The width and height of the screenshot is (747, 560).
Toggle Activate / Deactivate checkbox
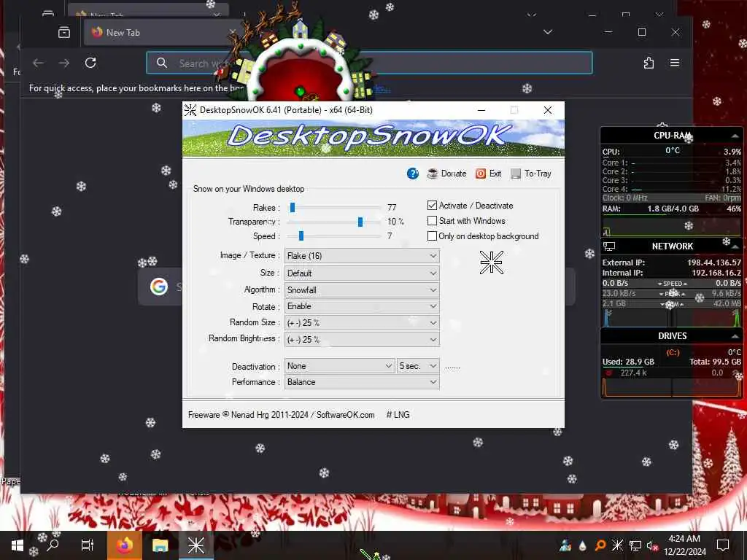pos(432,206)
